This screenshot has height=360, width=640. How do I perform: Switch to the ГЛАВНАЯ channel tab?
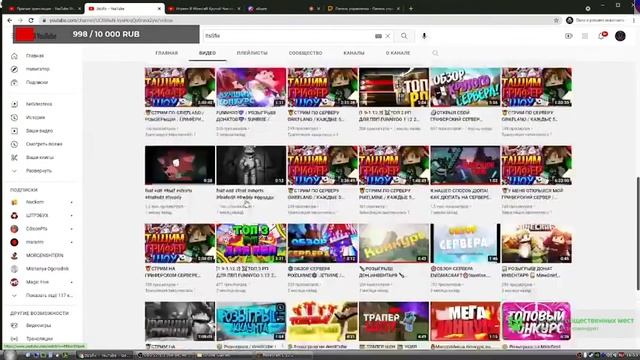[167, 53]
